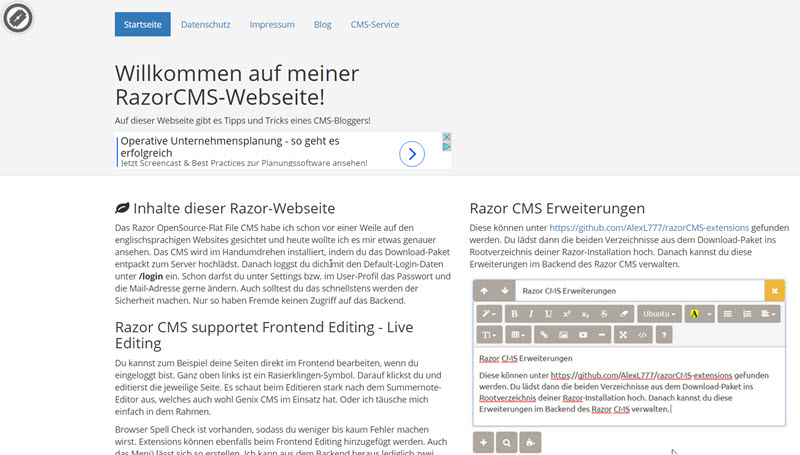Open the line height dropdown

[489, 335]
